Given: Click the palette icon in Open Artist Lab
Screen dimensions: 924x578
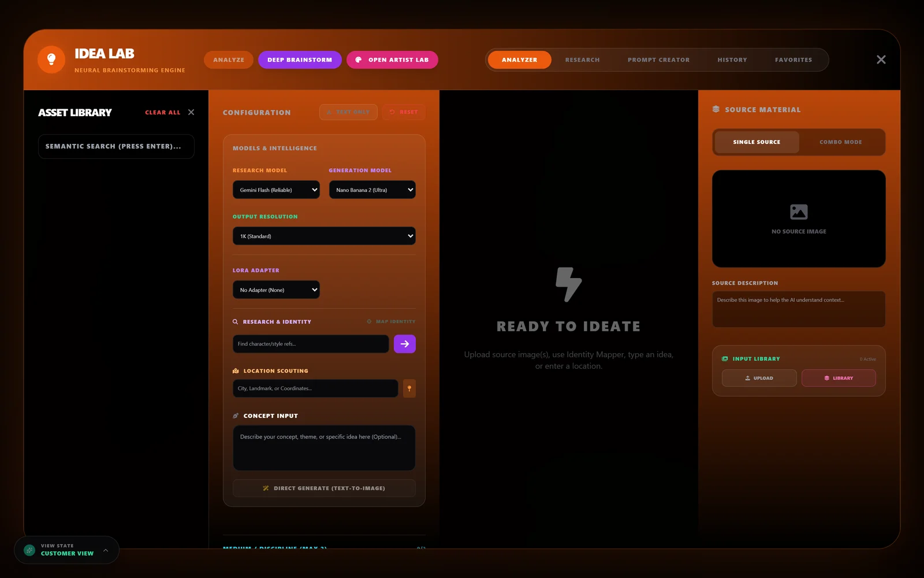Looking at the screenshot, I should 359,60.
